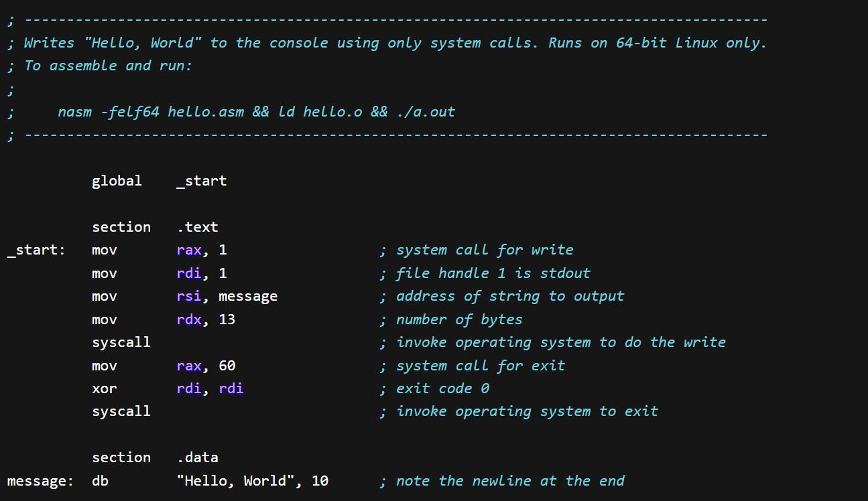The image size is (868, 501).
Task: Click "message" operand in the mov rsi line
Action: 248,296
